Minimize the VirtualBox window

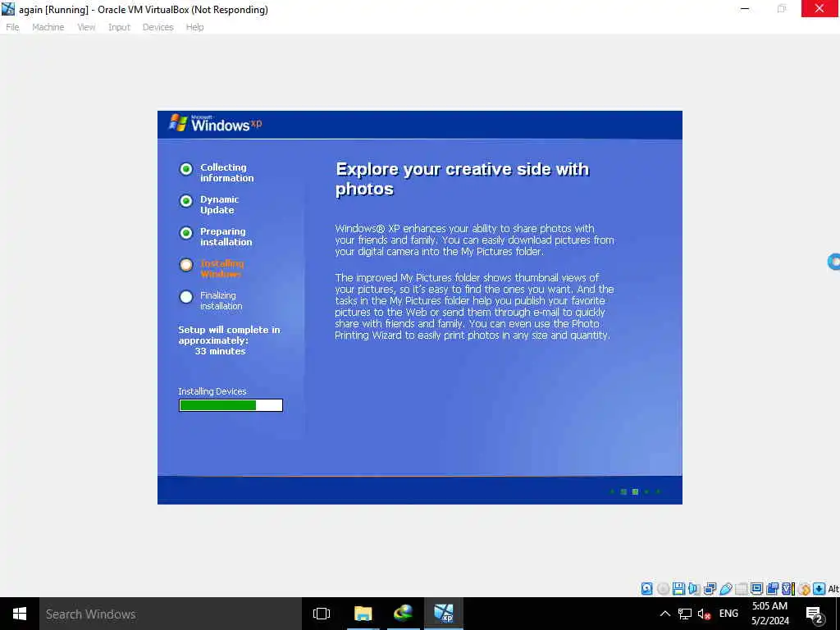tap(745, 8)
